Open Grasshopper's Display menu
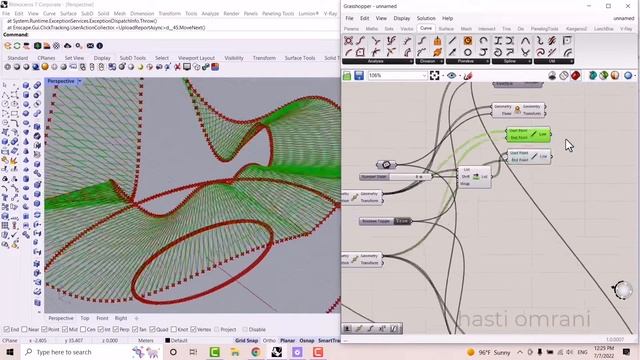Image resolution: width=640 pixels, height=360 pixels. coord(401,18)
